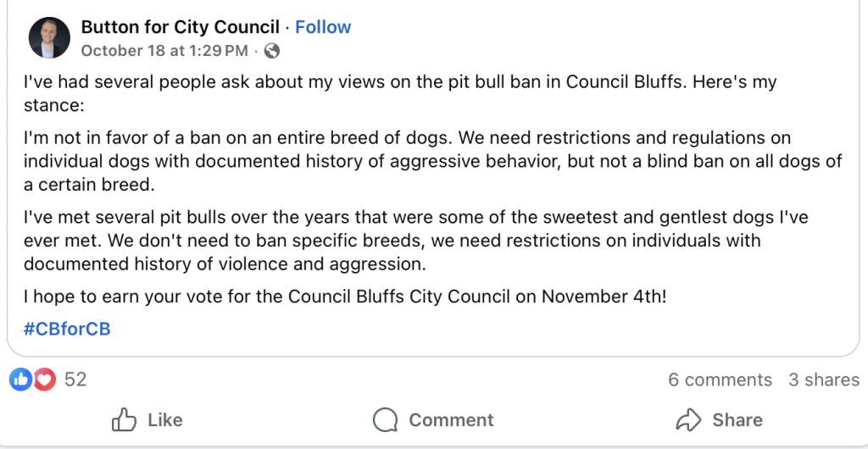Click the speech bubble icon beside Comment
Image resolution: width=868 pixels, height=449 pixels.
pyautogui.click(x=386, y=420)
